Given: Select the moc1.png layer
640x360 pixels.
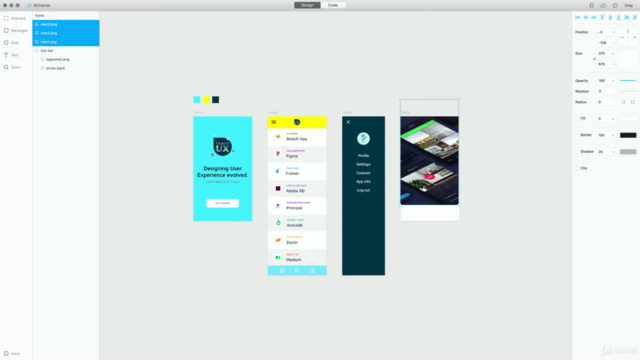Looking at the screenshot, I should click(x=66, y=42).
